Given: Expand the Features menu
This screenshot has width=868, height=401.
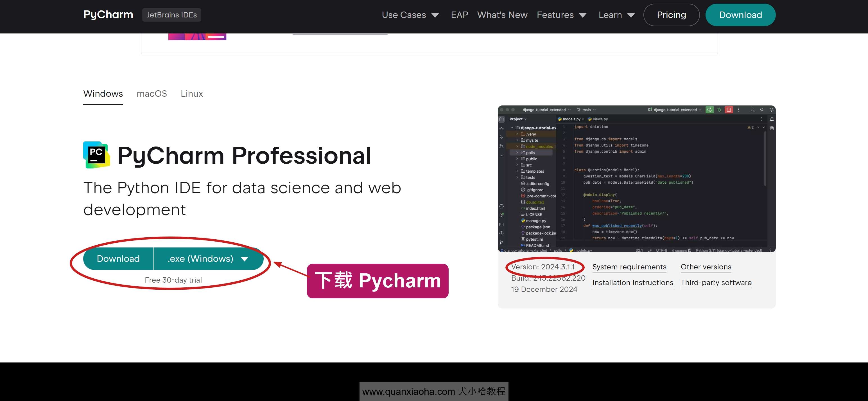Looking at the screenshot, I should (561, 14).
